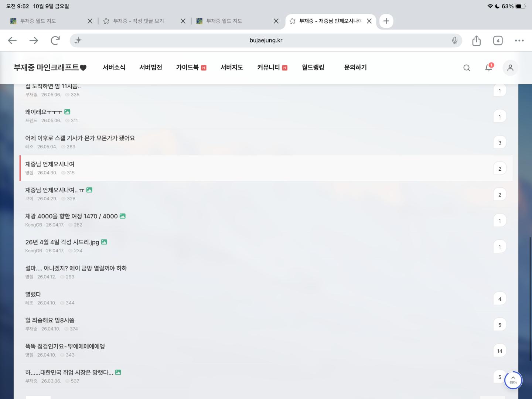Screen dimensions: 532x399
Task: Open the share sheet icon
Action: click(x=477, y=41)
